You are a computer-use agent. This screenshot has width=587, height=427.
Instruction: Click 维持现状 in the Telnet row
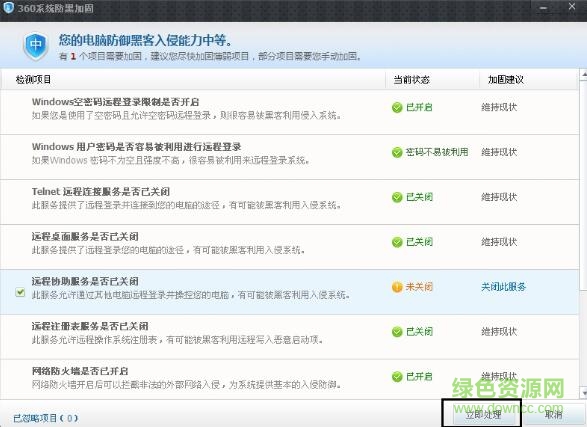click(x=499, y=197)
